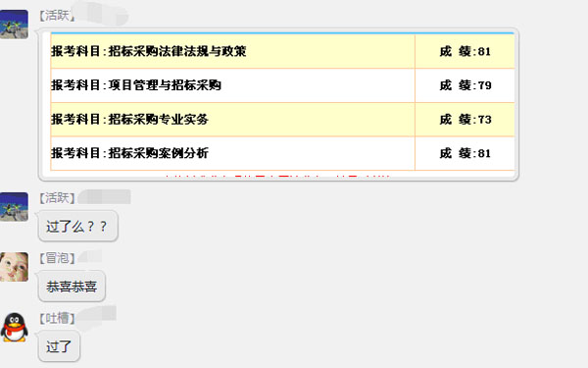Click the blurred nickname beside 【吐槽】
588x368 pixels.
97,315
